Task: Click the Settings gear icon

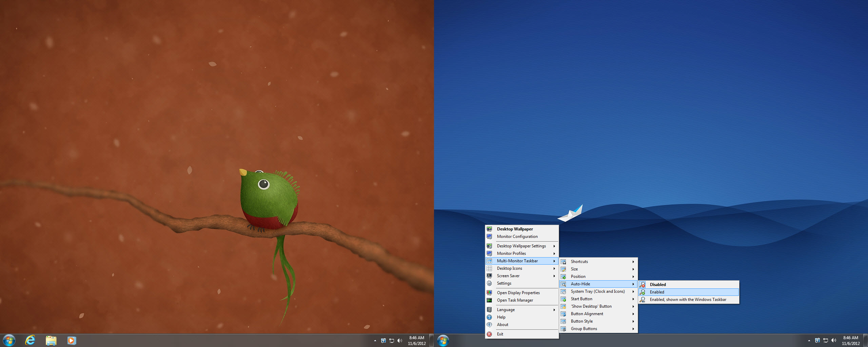Action: tap(489, 283)
